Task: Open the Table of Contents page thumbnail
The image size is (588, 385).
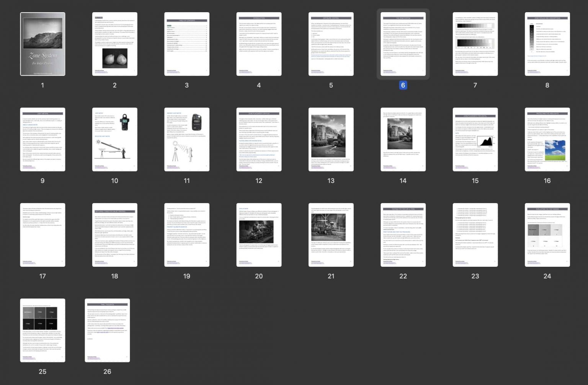Action: pyautogui.click(x=187, y=44)
